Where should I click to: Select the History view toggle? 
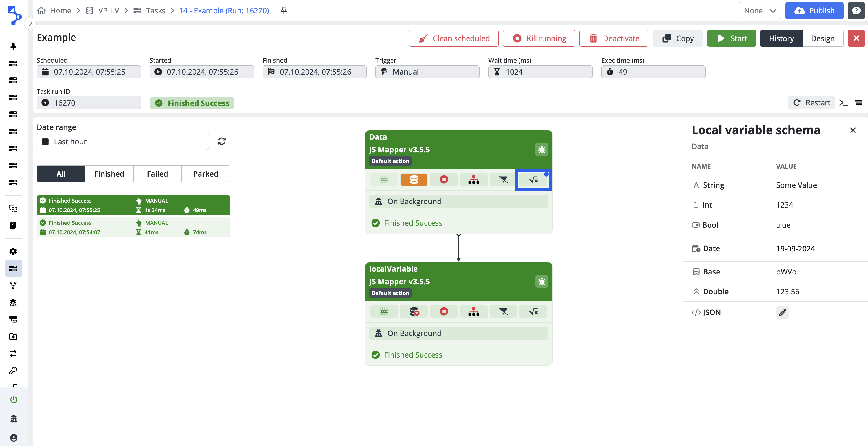[x=781, y=38]
